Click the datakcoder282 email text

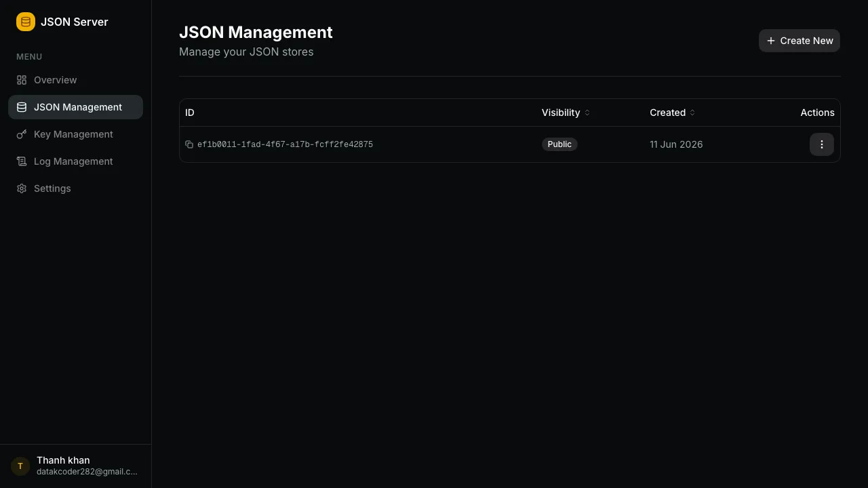[87, 472]
